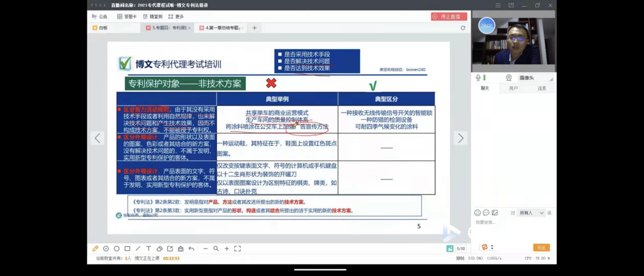Open the 摄像头 camera dropdown
The height and width of the screenshot is (276, 644).
pos(535,78)
